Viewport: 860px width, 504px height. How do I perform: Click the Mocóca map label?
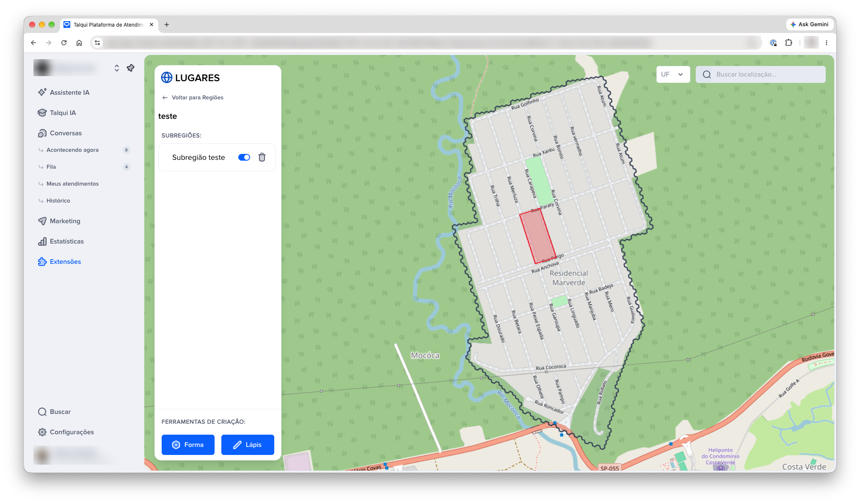(425, 355)
